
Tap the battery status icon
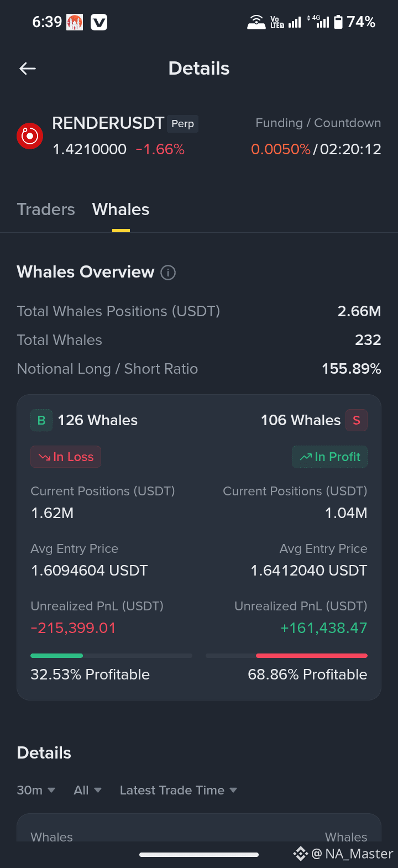point(338,22)
